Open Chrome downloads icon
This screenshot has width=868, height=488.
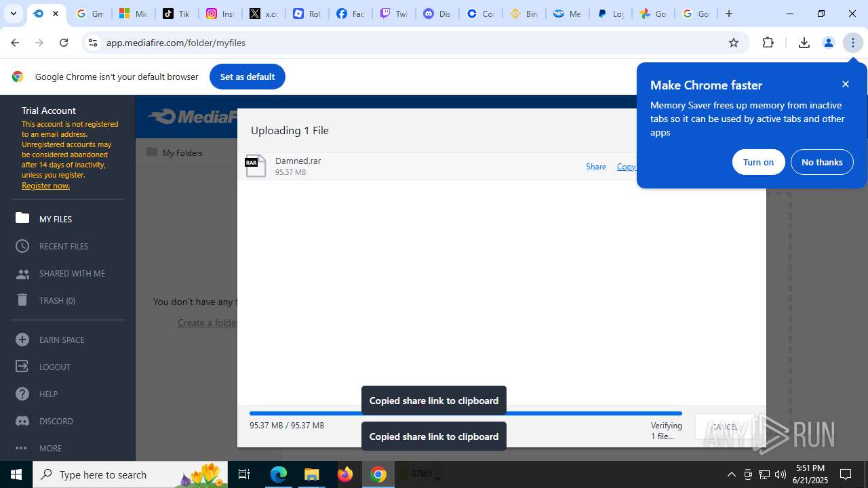click(804, 43)
